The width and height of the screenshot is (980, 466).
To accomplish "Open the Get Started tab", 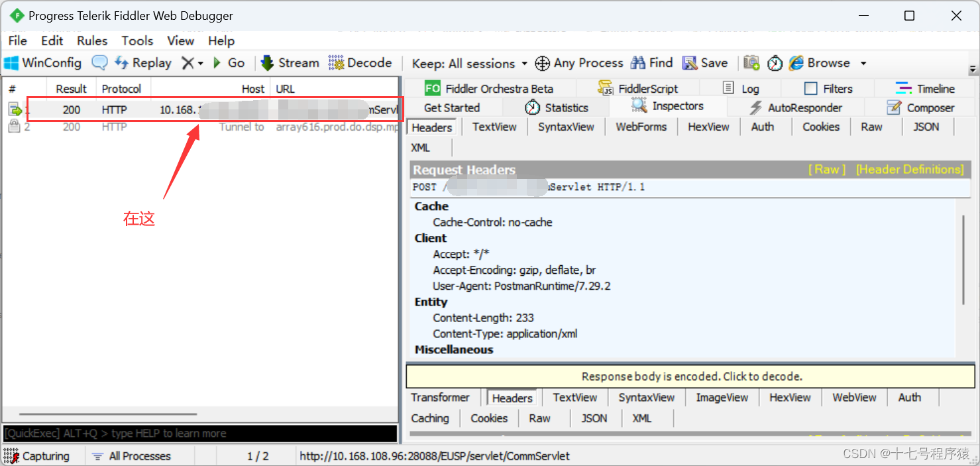I will [452, 107].
